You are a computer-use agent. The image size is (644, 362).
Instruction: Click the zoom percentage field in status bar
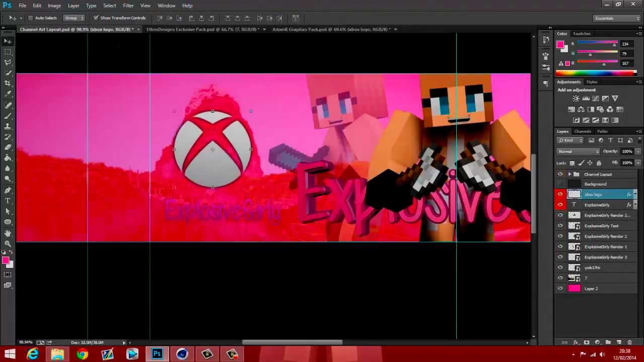point(26,342)
